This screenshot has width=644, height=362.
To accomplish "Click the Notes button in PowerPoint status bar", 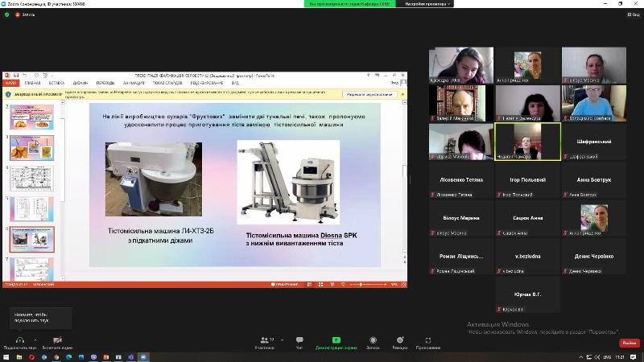I will (284, 285).
